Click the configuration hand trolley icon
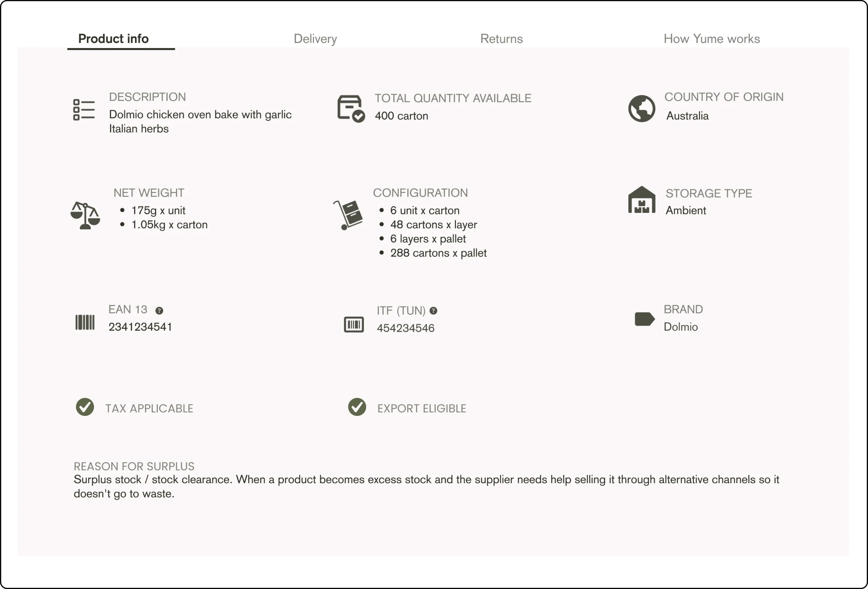The width and height of the screenshot is (868, 589). coord(349,215)
